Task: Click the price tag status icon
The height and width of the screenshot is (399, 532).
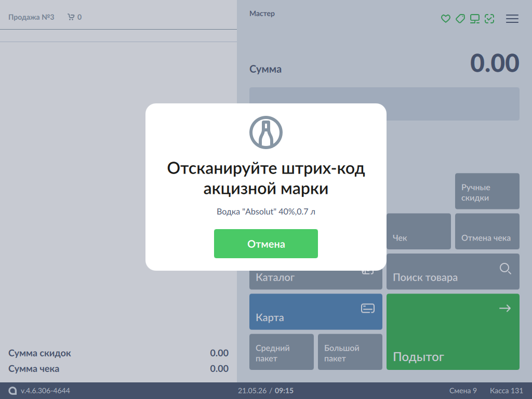Action: point(460,19)
